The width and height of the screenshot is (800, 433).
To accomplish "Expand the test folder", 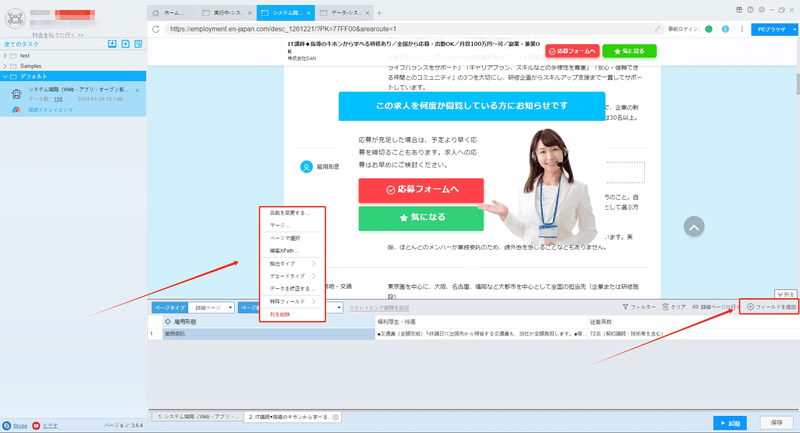I will coord(5,56).
